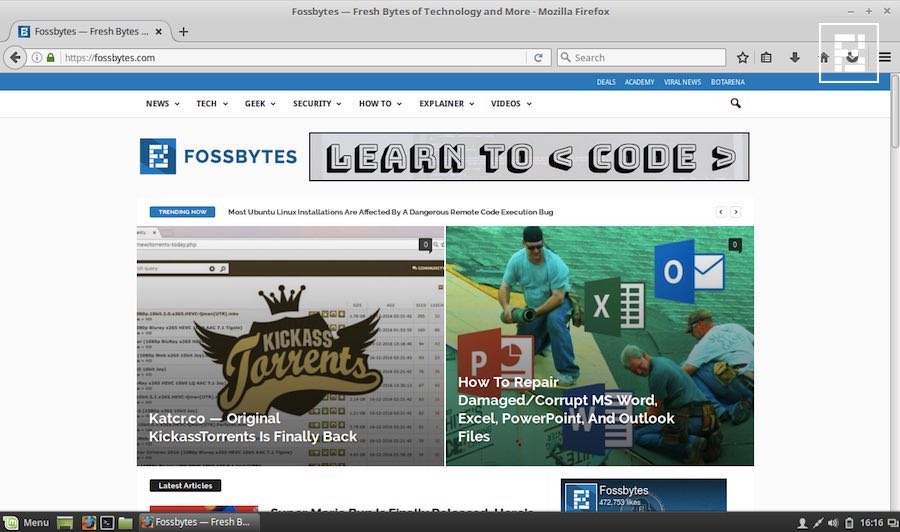900x532 pixels.
Task: Click the Firefox back navigation arrow
Action: point(15,58)
